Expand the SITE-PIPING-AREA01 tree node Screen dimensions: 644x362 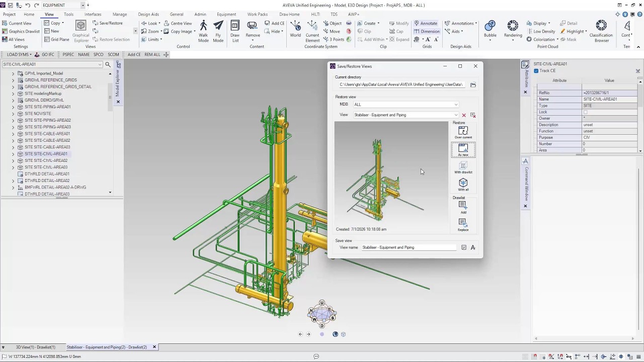click(x=13, y=107)
